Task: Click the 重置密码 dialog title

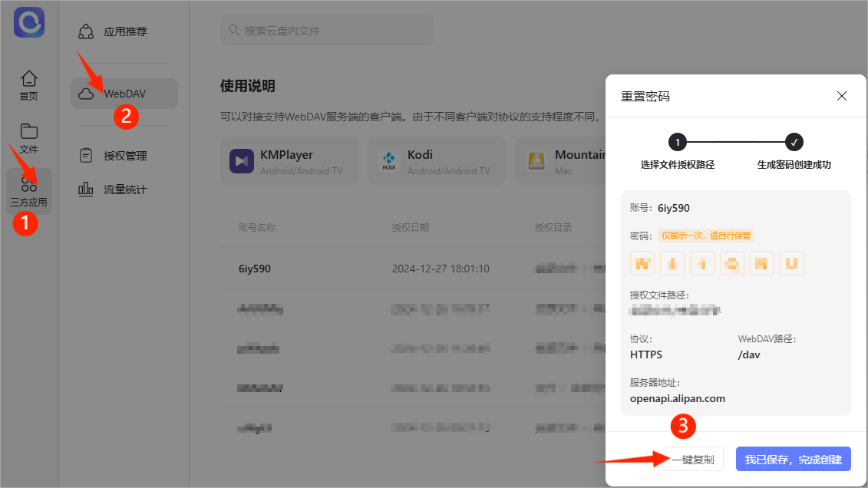Action: pos(645,96)
